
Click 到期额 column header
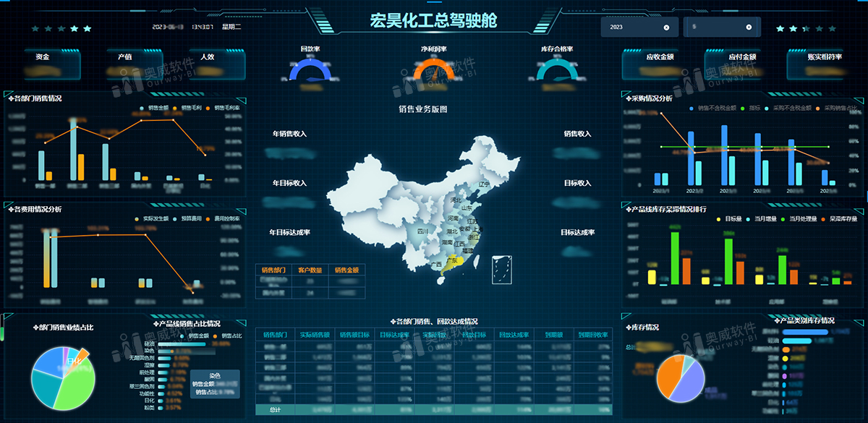point(553,335)
